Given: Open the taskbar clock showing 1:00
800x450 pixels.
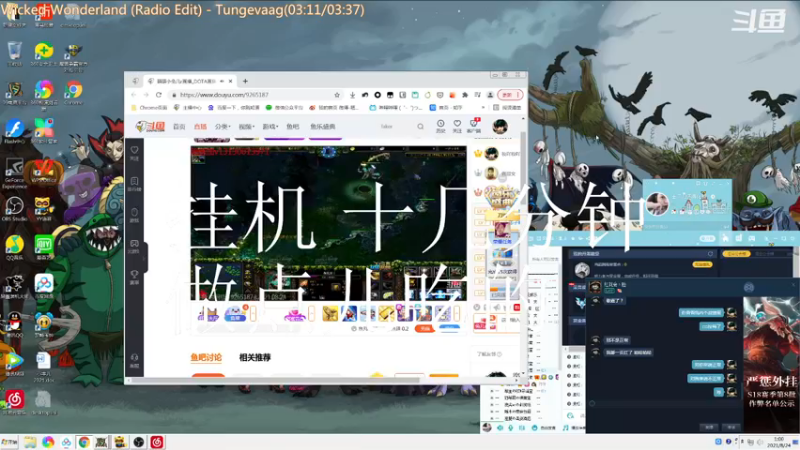Looking at the screenshot, I should coord(779,442).
